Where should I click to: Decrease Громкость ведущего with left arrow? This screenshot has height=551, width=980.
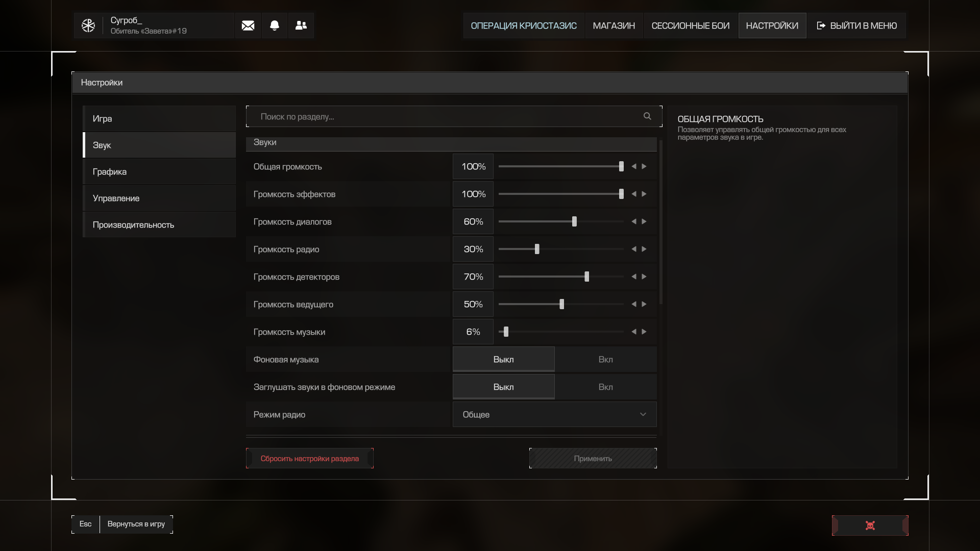click(x=634, y=304)
